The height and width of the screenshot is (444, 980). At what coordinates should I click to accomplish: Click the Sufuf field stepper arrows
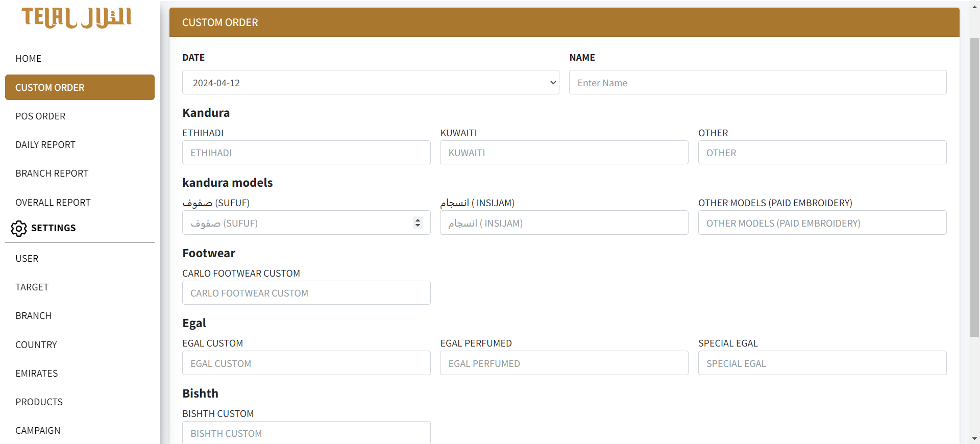(418, 223)
